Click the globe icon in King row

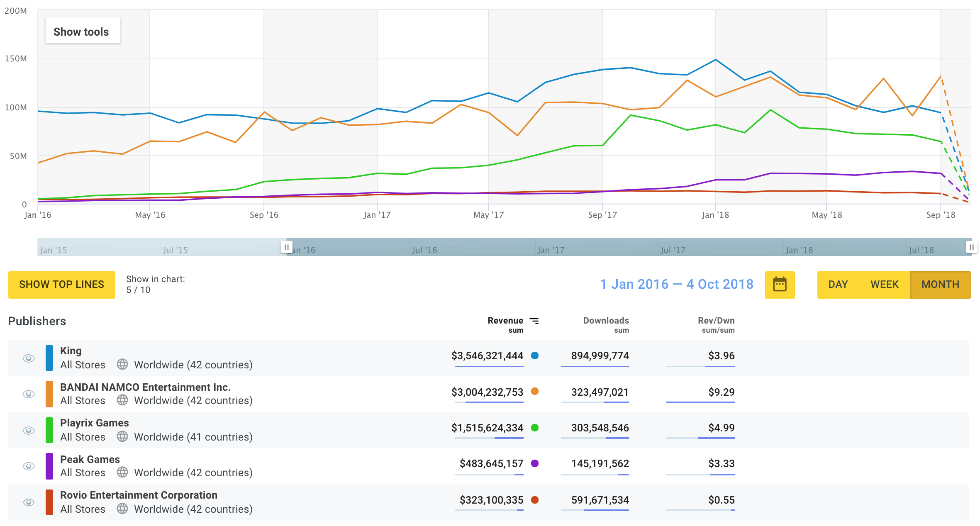(122, 364)
